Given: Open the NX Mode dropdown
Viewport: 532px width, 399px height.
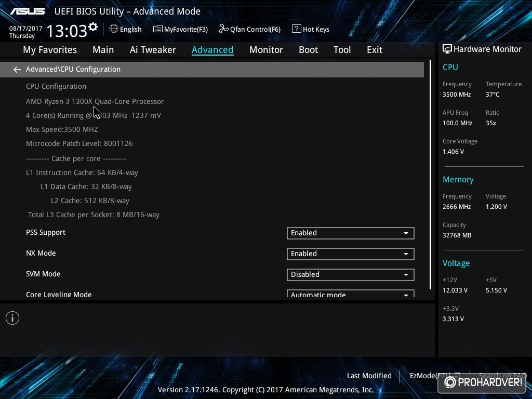Looking at the screenshot, I should click(351, 254).
